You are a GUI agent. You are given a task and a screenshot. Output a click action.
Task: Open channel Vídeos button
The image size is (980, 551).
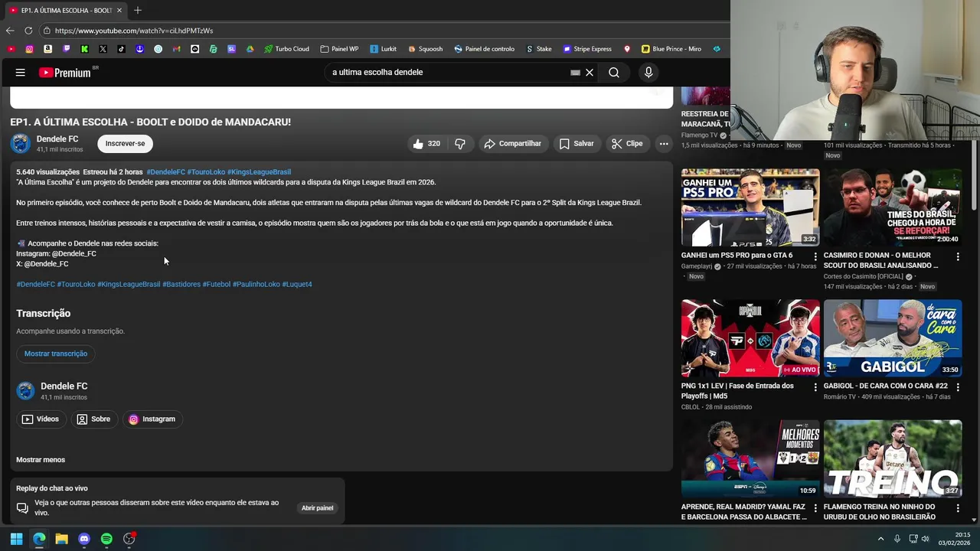click(41, 419)
